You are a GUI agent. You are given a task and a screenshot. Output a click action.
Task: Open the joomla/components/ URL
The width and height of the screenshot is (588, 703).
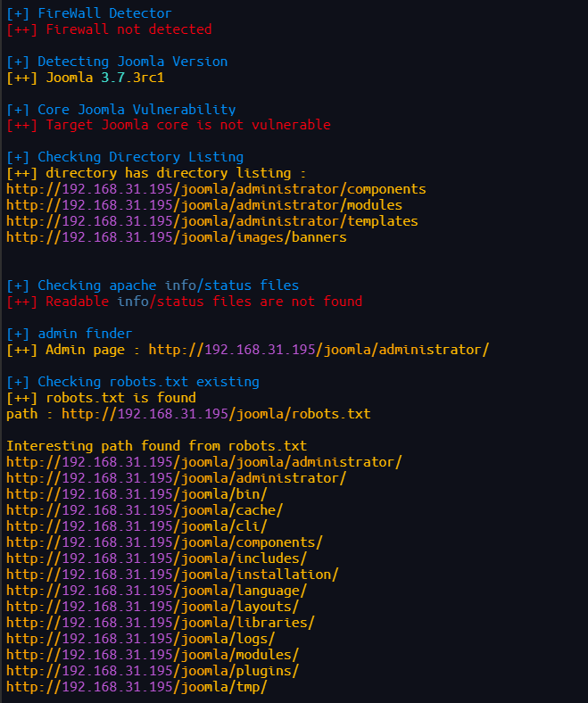[x=164, y=542]
